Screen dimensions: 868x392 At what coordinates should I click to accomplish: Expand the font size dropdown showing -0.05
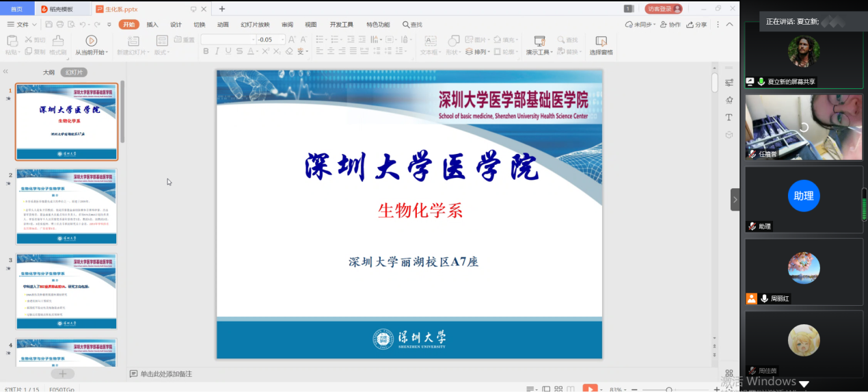(282, 40)
